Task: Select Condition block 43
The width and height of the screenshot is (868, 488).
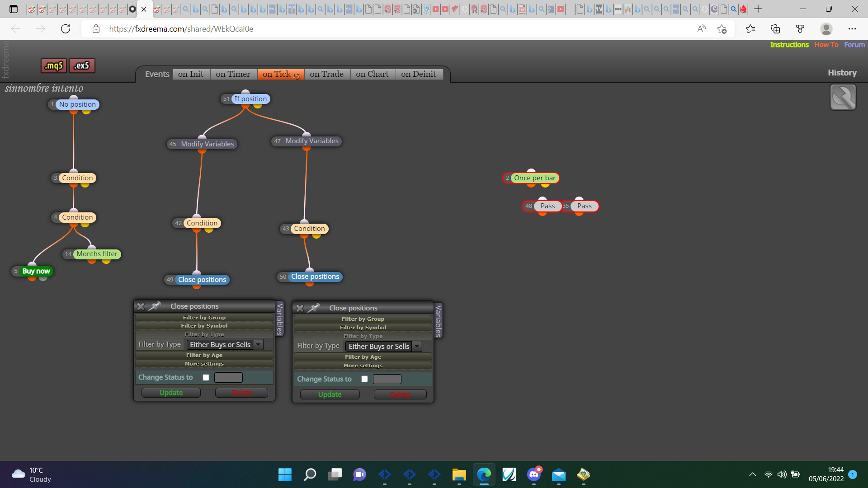Action: point(309,229)
